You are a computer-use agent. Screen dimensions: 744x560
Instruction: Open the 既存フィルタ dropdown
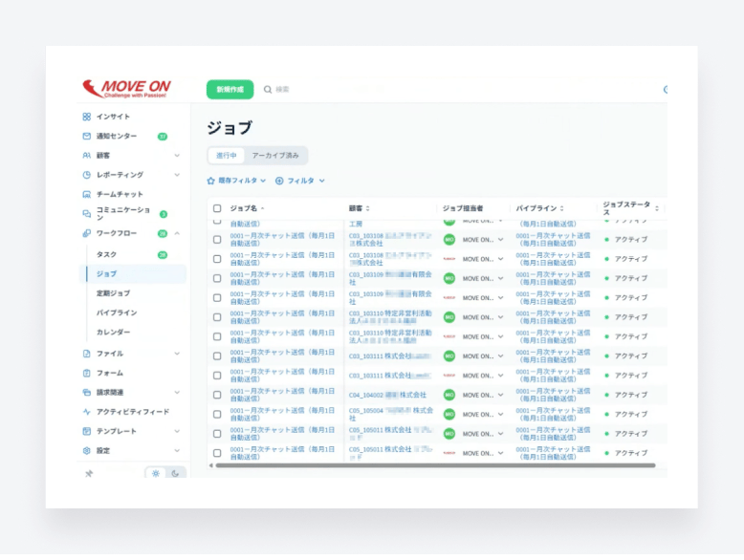tap(237, 181)
